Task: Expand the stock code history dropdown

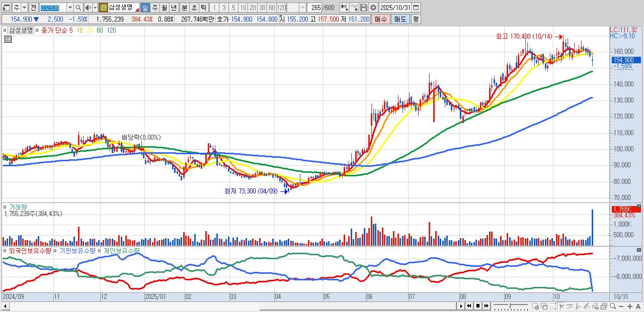Action: pos(70,8)
